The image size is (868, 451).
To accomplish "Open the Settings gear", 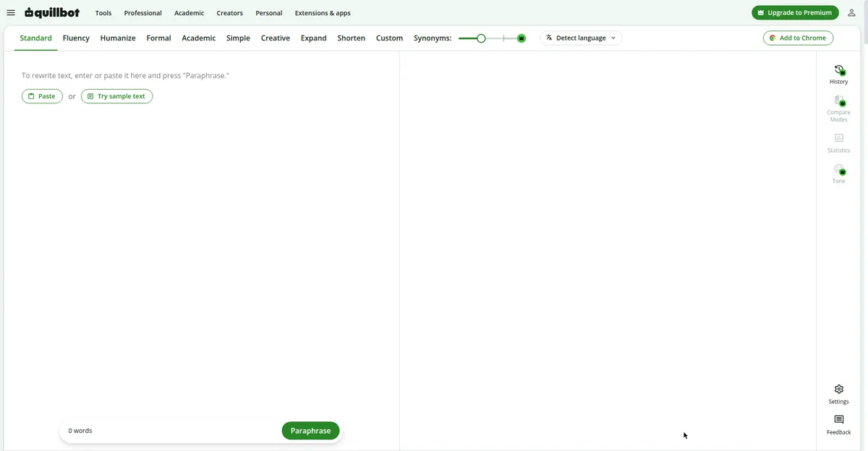I will click(x=839, y=395).
